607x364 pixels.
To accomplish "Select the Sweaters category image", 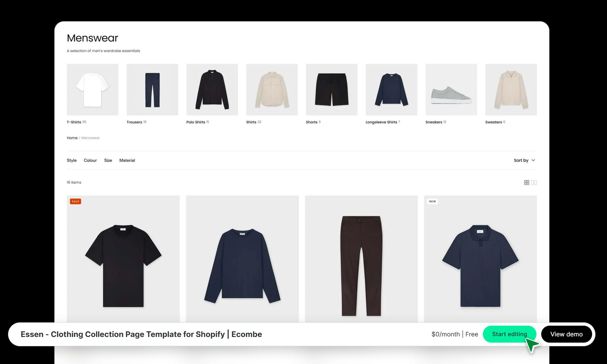I will 511,89.
